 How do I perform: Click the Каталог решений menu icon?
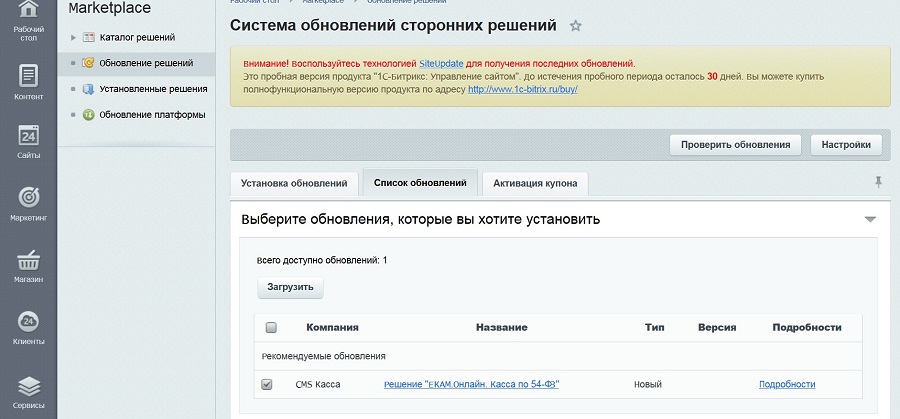click(88, 37)
